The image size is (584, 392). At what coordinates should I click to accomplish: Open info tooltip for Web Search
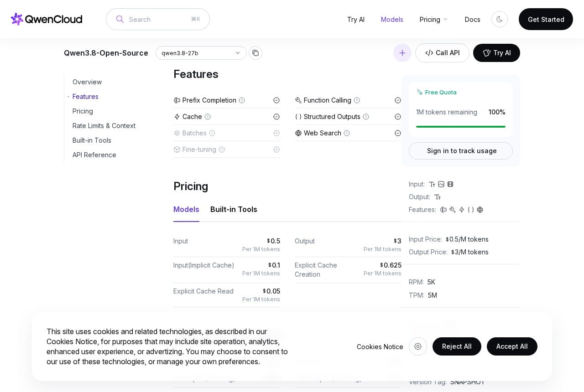(x=347, y=133)
